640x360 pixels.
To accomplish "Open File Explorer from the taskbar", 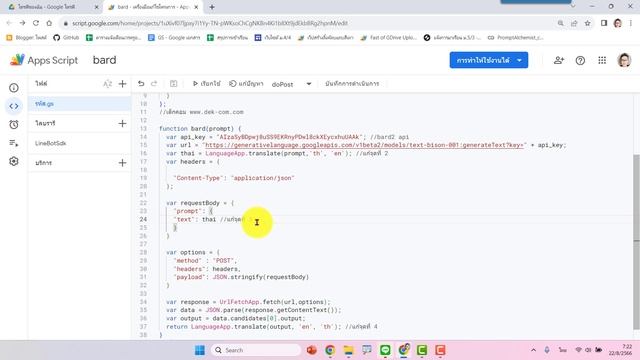I will (349, 350).
